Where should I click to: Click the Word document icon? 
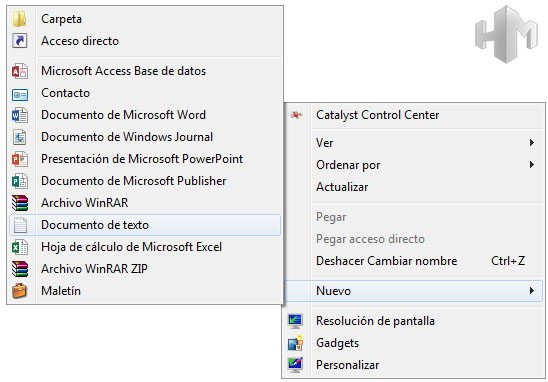pos(20,115)
